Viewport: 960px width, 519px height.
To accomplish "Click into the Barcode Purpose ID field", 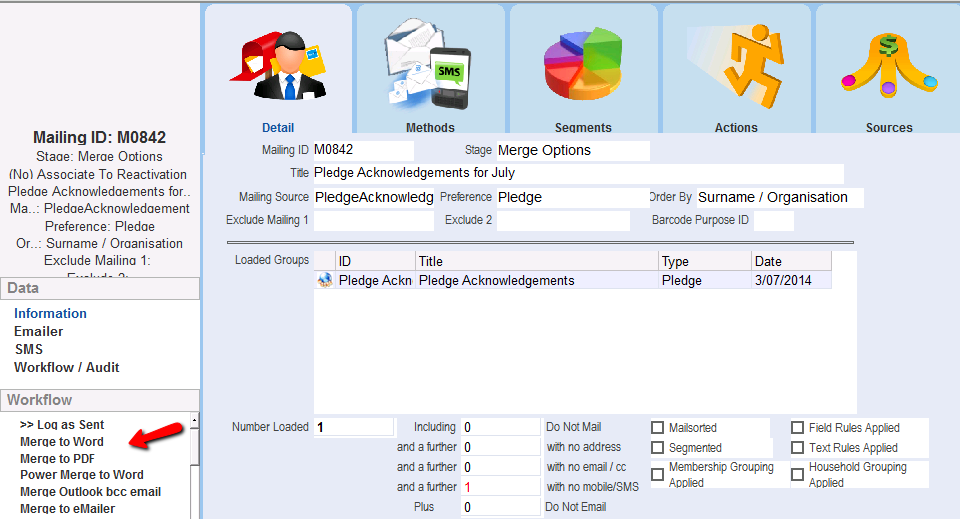I will [774, 220].
